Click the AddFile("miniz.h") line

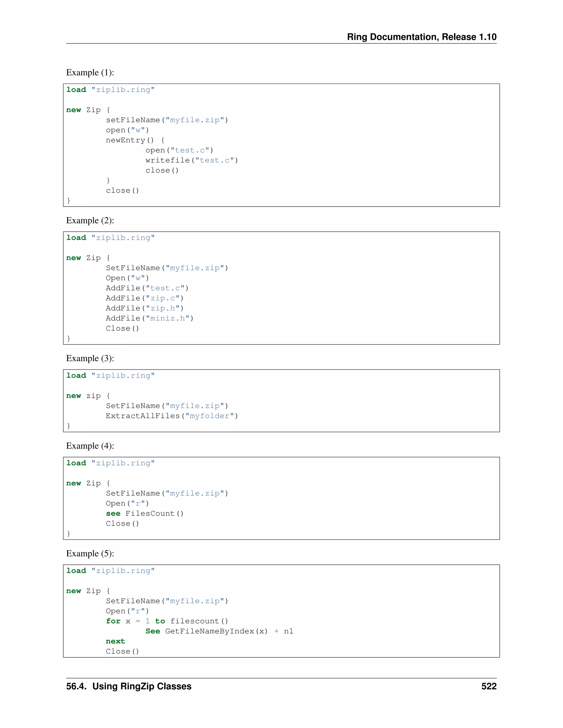pos(150,318)
